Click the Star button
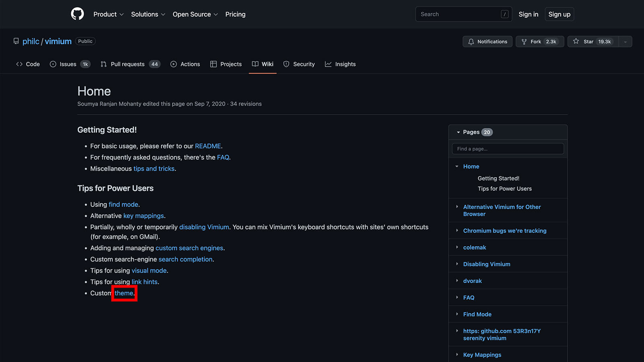This screenshot has width=644, height=362. coord(593,41)
